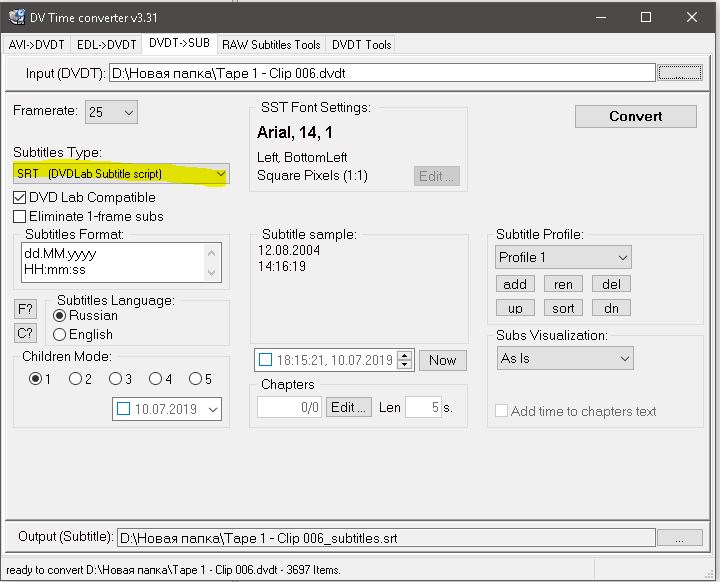
Task: Toggle DVD Lab Compatible checkbox
Action: pos(20,198)
